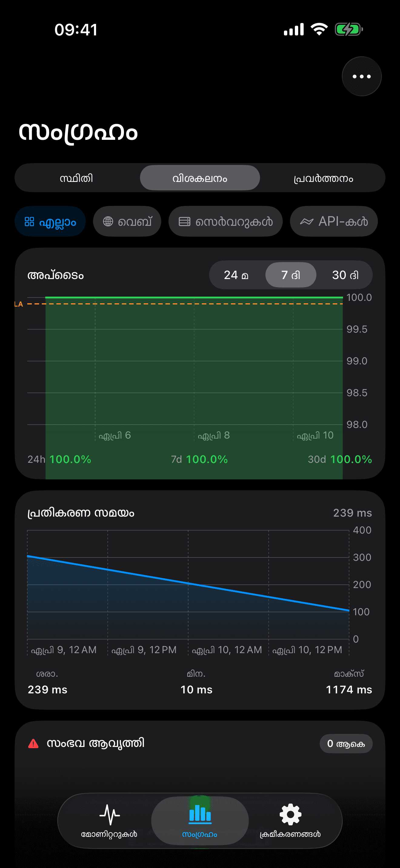
Task: Tap the '0 ആകെ' incident count badge
Action: click(x=346, y=744)
